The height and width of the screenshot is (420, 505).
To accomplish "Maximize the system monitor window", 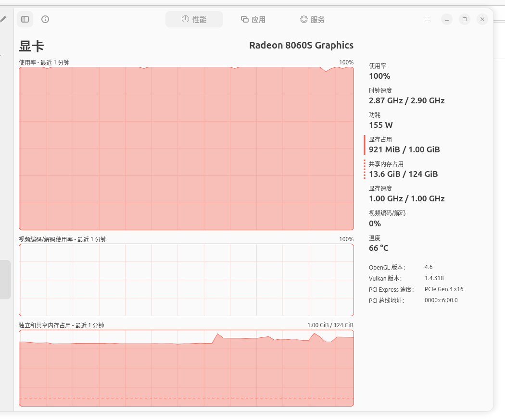I will 465,19.
